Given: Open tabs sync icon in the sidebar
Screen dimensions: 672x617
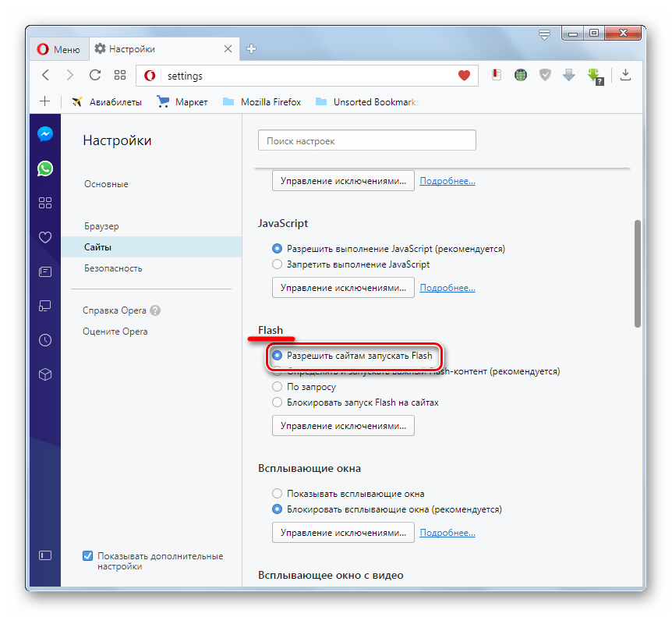Looking at the screenshot, I should tap(45, 306).
